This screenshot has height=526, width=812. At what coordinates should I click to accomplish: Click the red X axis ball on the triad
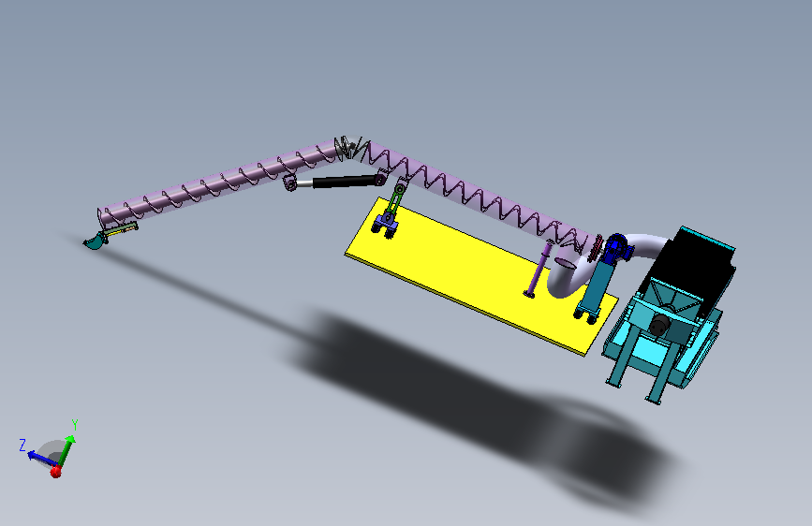(56, 472)
